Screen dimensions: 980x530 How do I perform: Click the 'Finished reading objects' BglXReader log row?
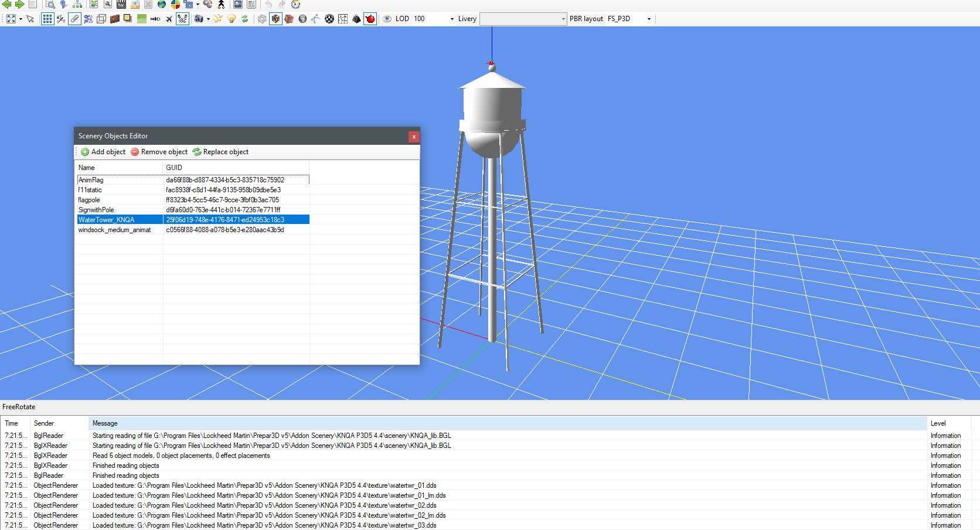(x=490, y=466)
